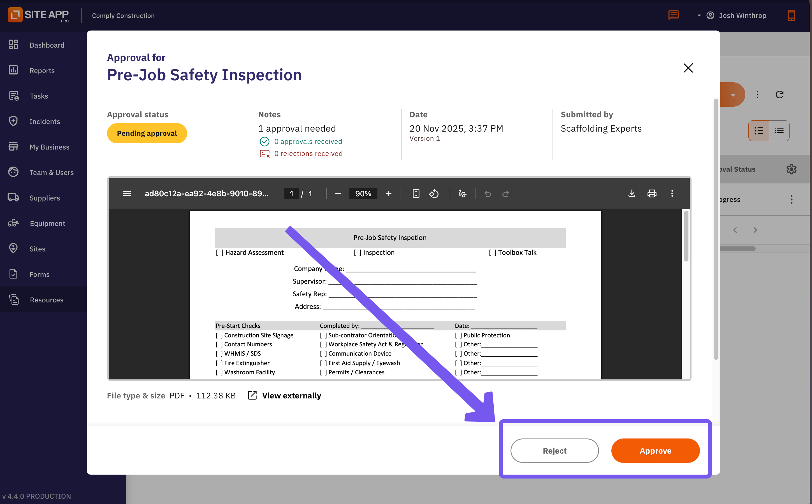Image resolution: width=812 pixels, height=504 pixels.
Task: Expand the orange button dropdown arrow
Action: coord(733,95)
